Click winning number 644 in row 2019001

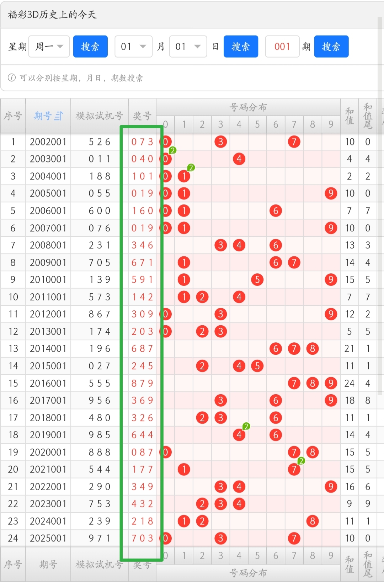142,435
